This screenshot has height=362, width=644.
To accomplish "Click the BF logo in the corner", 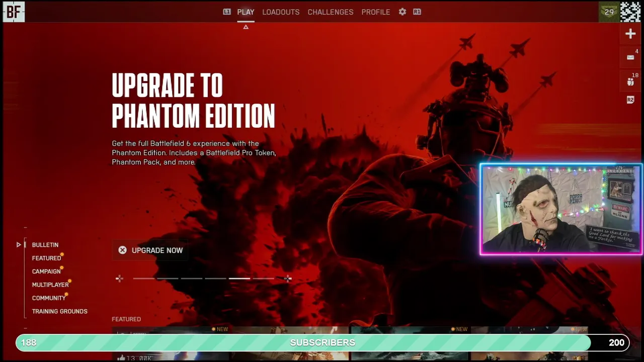I will point(14,12).
